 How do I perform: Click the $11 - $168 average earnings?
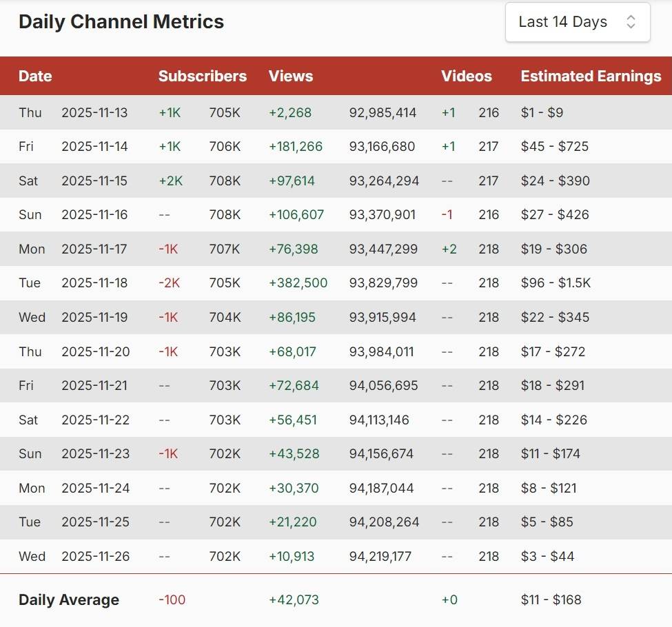tap(551, 600)
